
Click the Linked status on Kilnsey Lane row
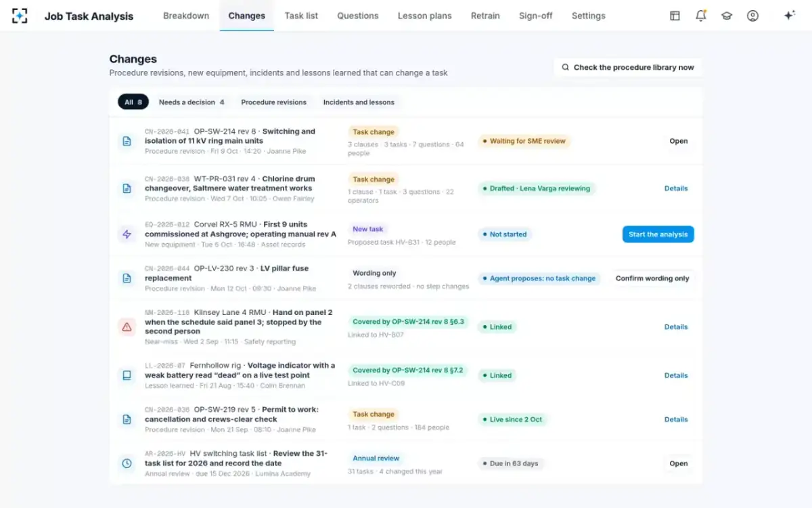pos(497,326)
